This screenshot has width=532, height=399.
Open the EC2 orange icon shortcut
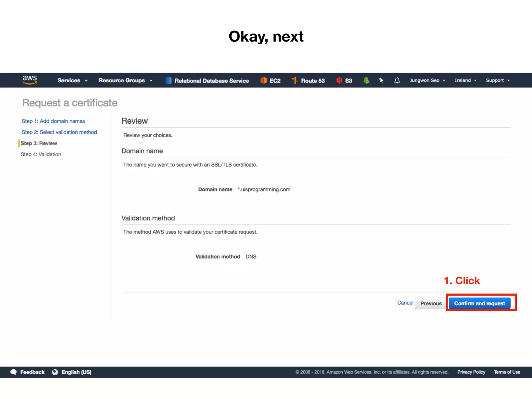click(263, 81)
